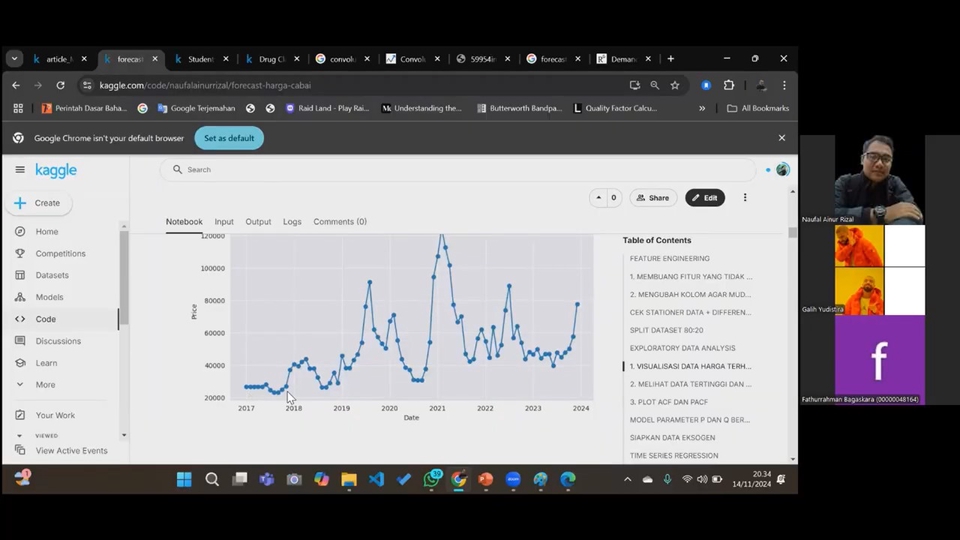Click the page vertical scrollbar thumb
Screen dimensions: 960x540
click(x=793, y=233)
